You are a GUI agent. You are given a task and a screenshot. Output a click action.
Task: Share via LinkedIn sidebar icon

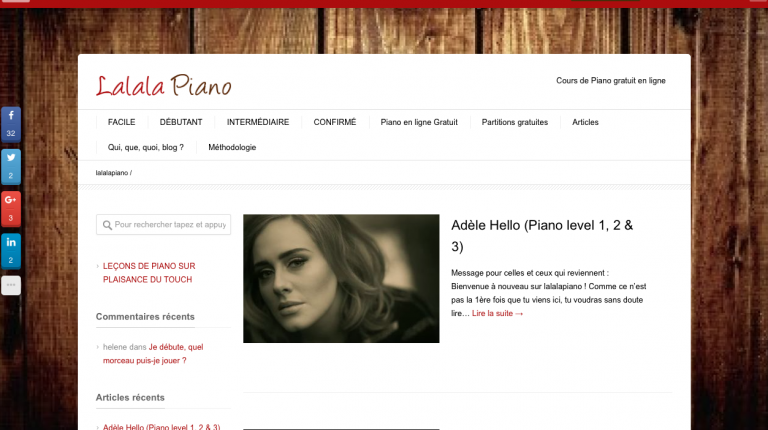pyautogui.click(x=11, y=251)
